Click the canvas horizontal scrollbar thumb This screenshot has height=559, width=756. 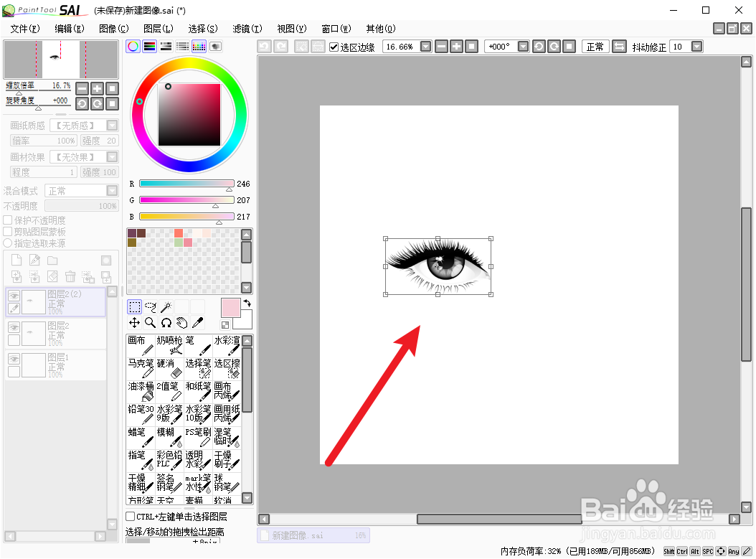[x=499, y=519]
